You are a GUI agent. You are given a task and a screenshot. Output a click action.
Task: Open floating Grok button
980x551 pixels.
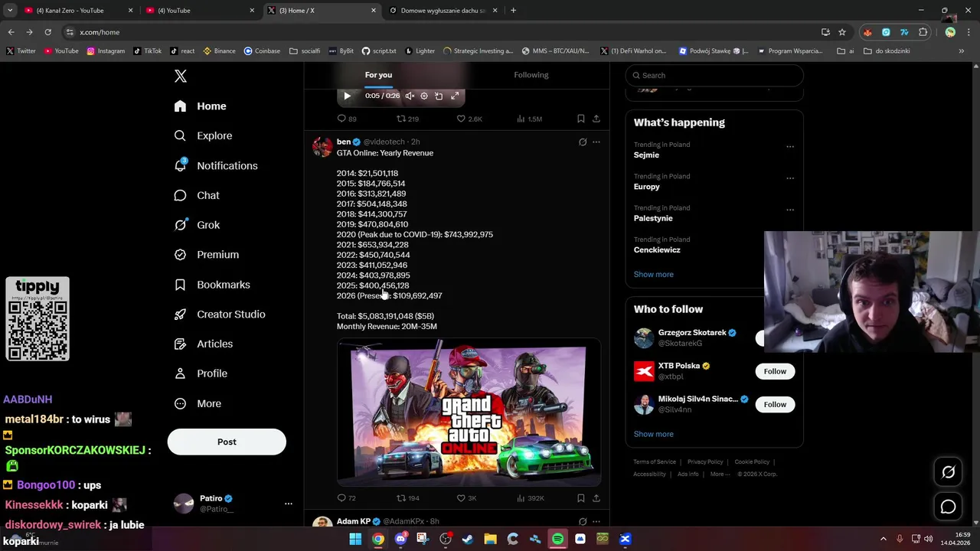pos(948,472)
